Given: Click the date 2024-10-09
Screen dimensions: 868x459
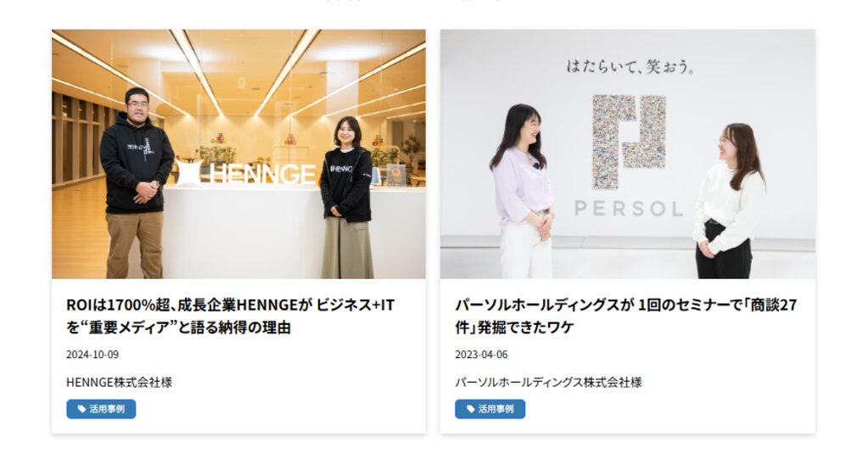Looking at the screenshot, I should click(92, 355).
